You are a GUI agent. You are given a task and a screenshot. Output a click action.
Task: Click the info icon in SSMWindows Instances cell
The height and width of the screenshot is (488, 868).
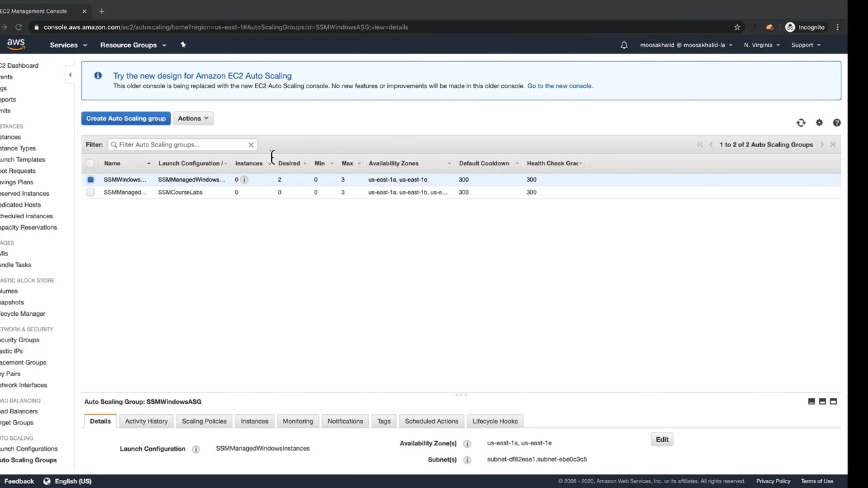click(244, 180)
